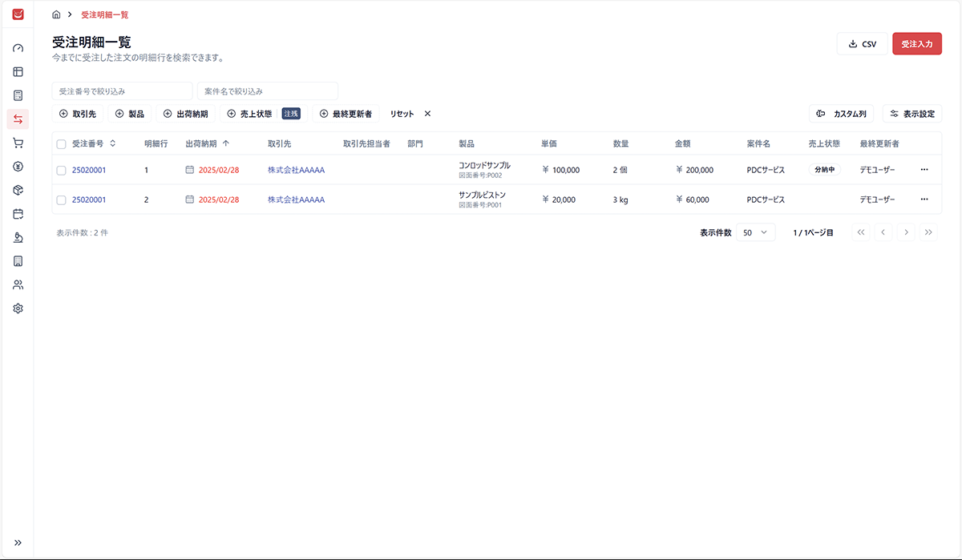Open the 出荷納期 filter dropdown
This screenshot has height=560, width=962.
pyautogui.click(x=185, y=114)
